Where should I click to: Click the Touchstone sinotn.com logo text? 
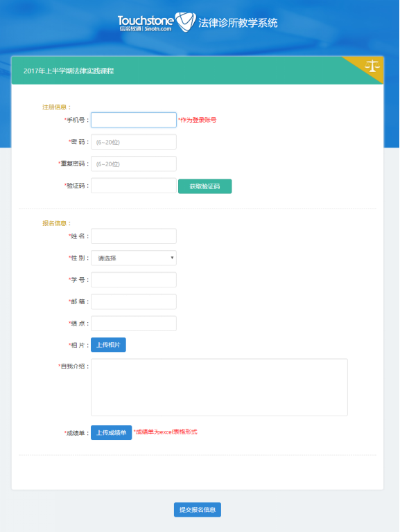coord(146,23)
